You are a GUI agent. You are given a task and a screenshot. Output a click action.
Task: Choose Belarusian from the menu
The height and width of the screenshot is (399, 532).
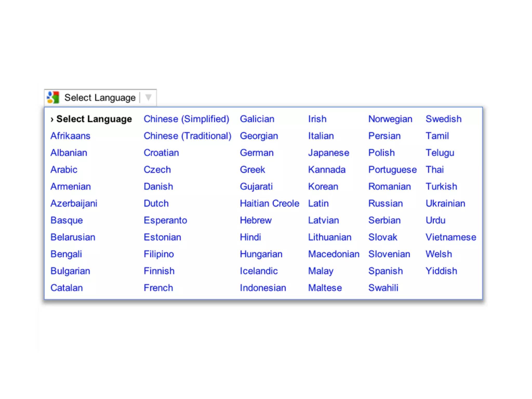(73, 237)
